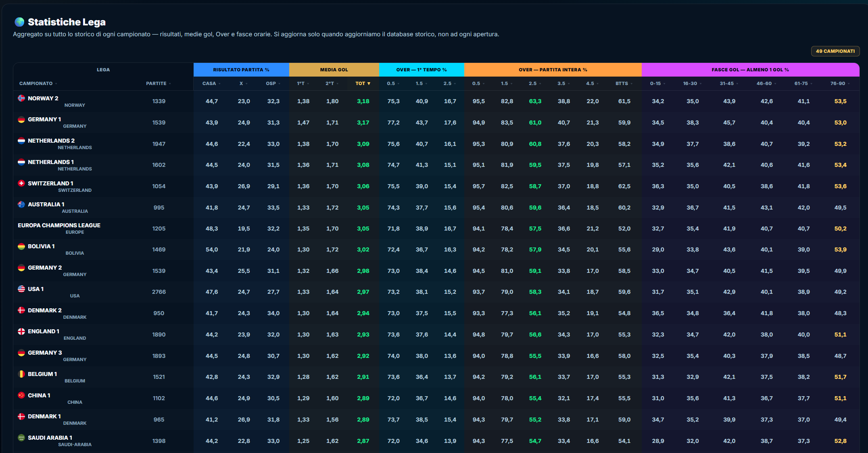Click the FASCE GOL — ALMENO 1 GOL % header
The image size is (868, 453).
[750, 70]
